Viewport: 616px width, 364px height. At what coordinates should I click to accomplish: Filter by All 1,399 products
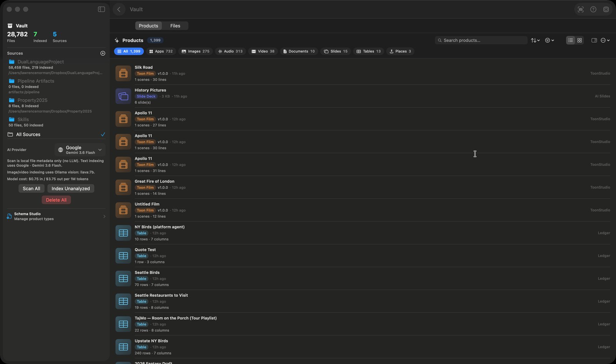(129, 51)
